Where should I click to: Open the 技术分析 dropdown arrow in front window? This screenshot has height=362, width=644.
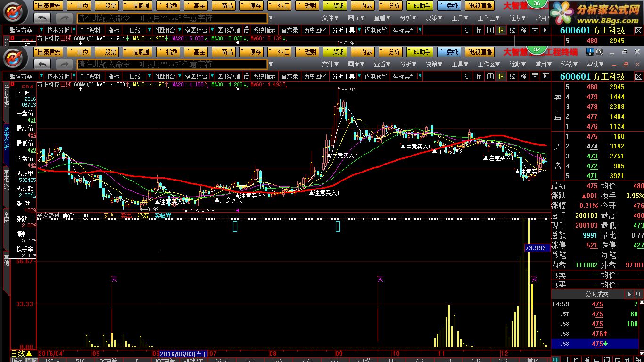[x=74, y=76]
